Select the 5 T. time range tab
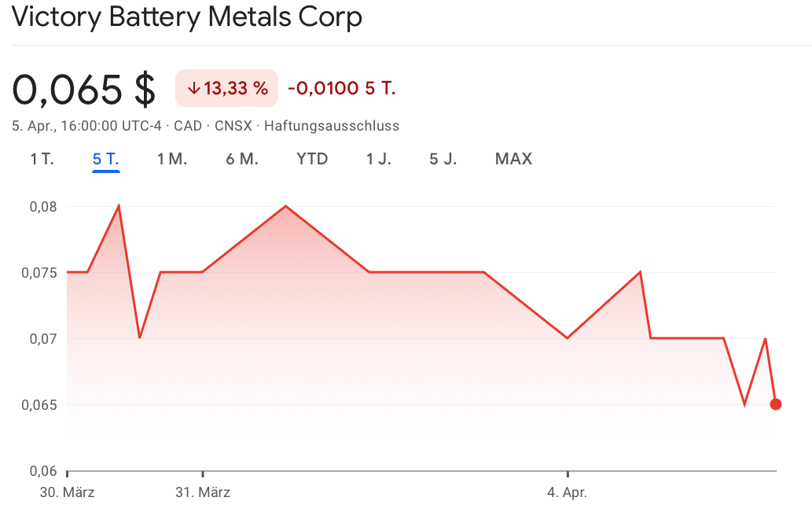Image resolution: width=812 pixels, height=512 pixels. (x=105, y=159)
